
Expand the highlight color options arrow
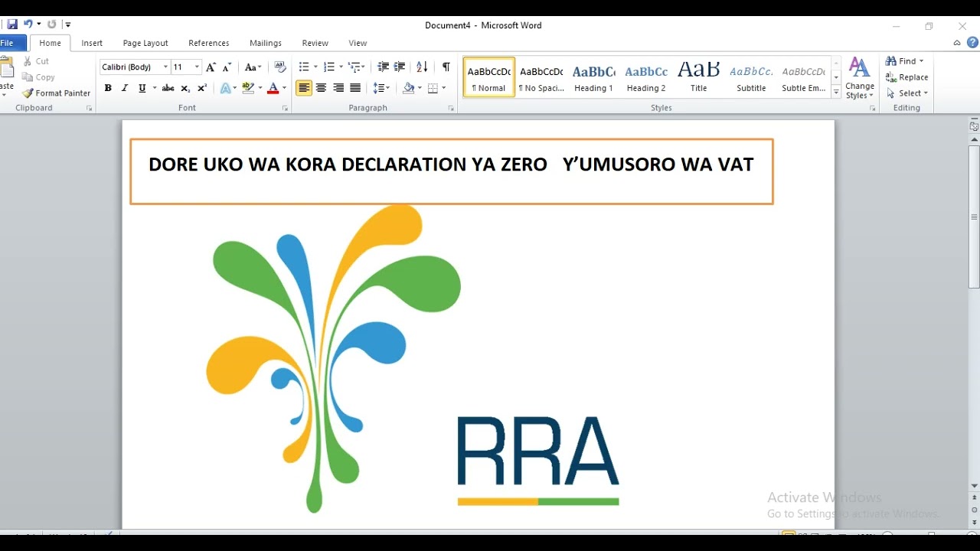tap(260, 89)
